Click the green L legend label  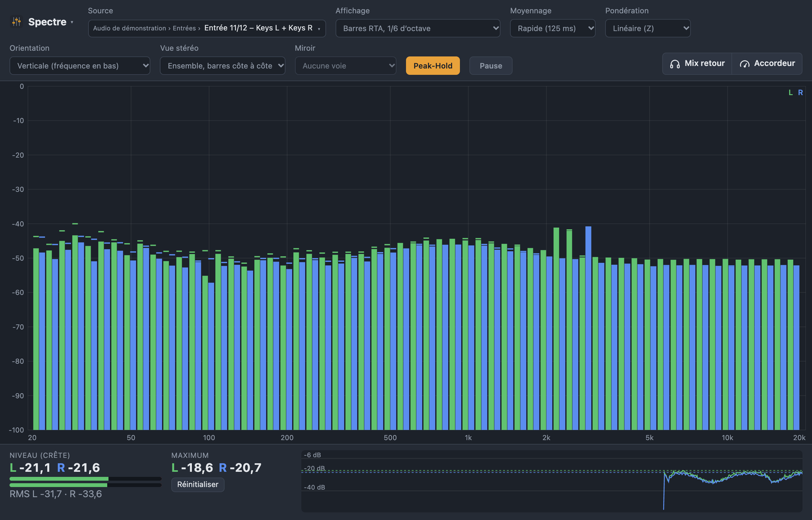tap(790, 93)
